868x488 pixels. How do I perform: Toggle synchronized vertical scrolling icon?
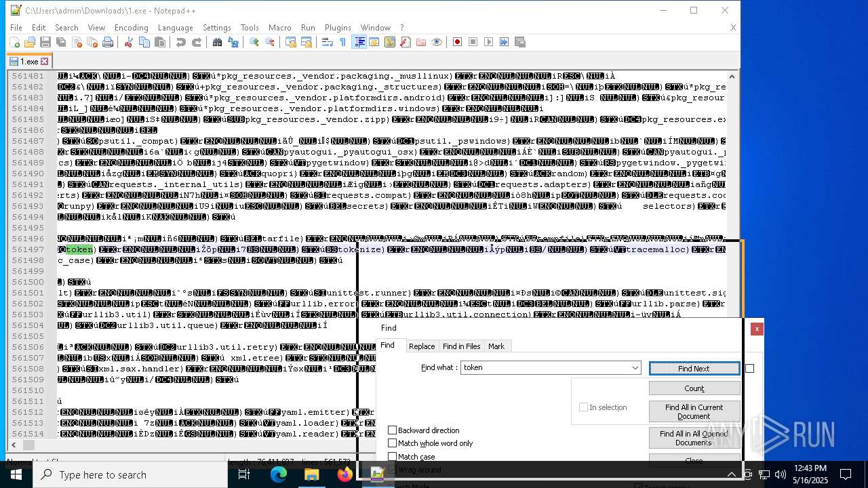pos(290,42)
